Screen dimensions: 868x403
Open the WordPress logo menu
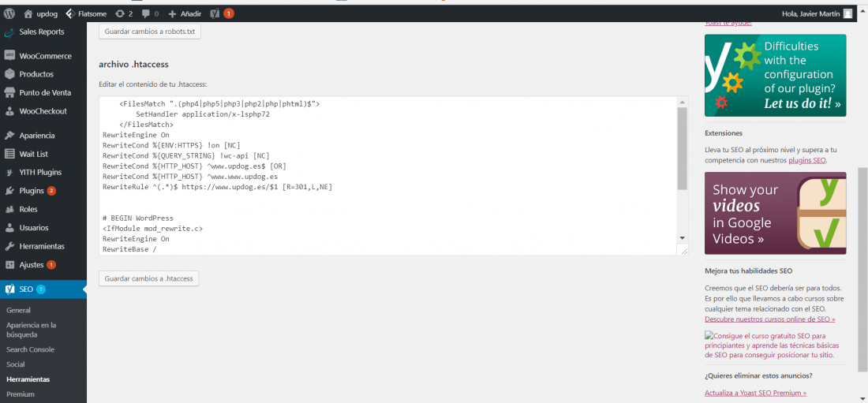tap(9, 13)
